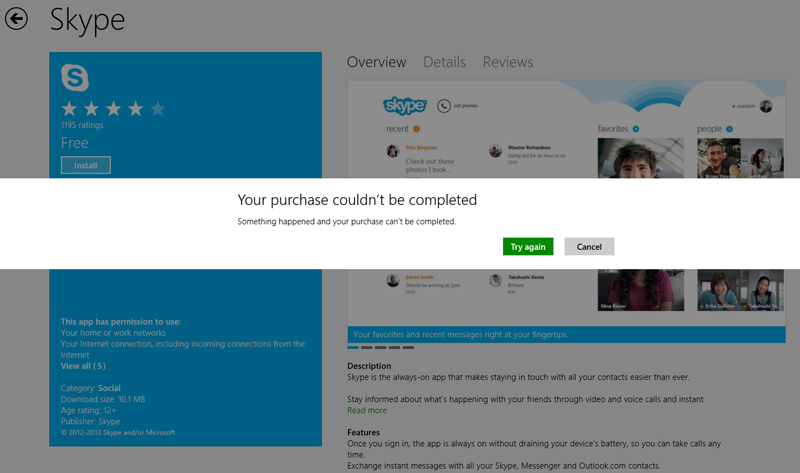
Task: Click the Read more link
Action: tap(367, 410)
